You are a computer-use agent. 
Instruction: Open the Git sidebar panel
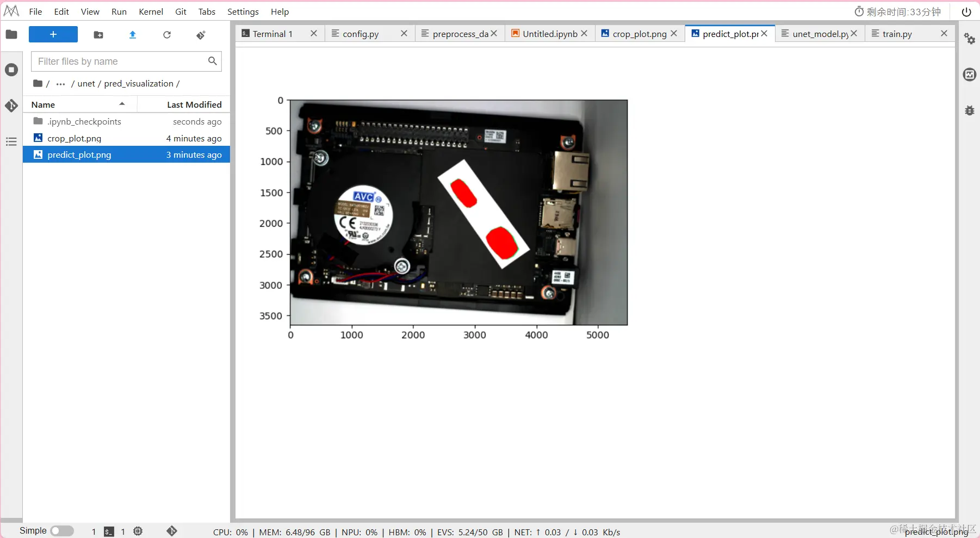pos(11,106)
